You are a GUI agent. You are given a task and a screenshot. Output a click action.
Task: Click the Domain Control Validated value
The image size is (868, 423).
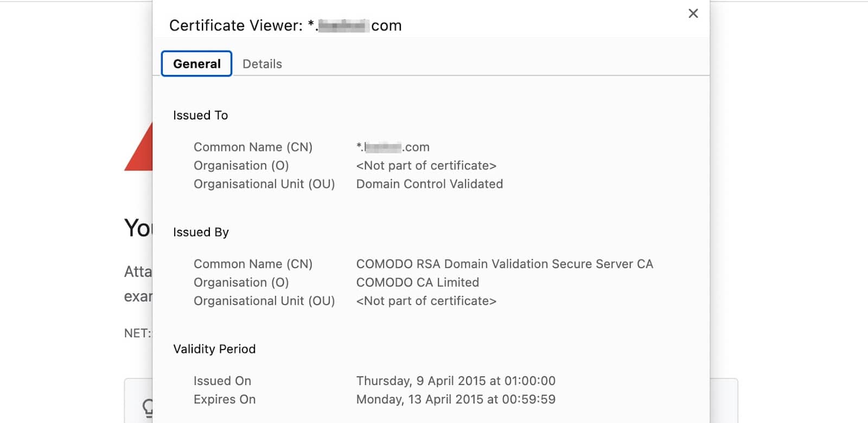pos(429,184)
